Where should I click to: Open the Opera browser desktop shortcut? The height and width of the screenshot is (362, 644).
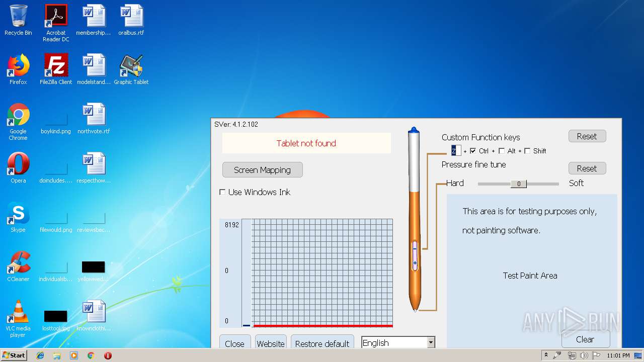coord(18,168)
